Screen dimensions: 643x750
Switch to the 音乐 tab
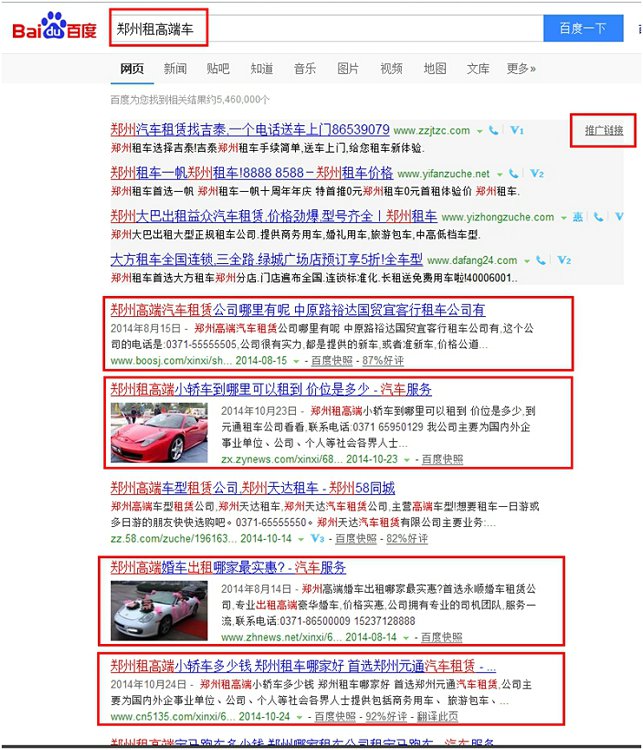click(305, 69)
